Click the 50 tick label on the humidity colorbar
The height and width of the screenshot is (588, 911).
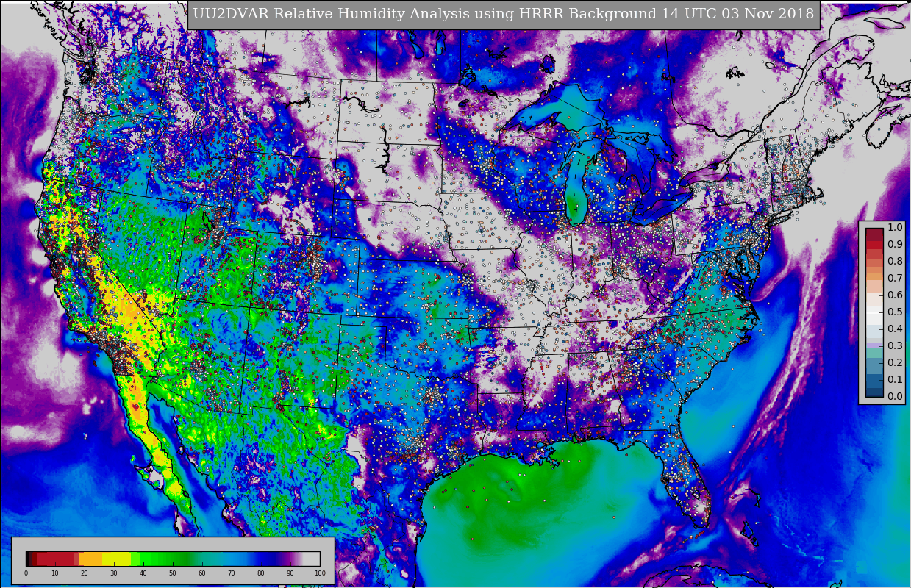[173, 573]
